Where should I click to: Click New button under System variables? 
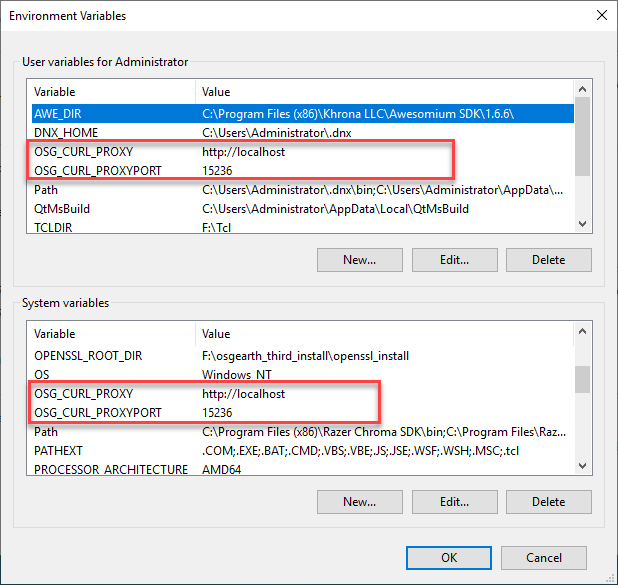[x=359, y=502]
